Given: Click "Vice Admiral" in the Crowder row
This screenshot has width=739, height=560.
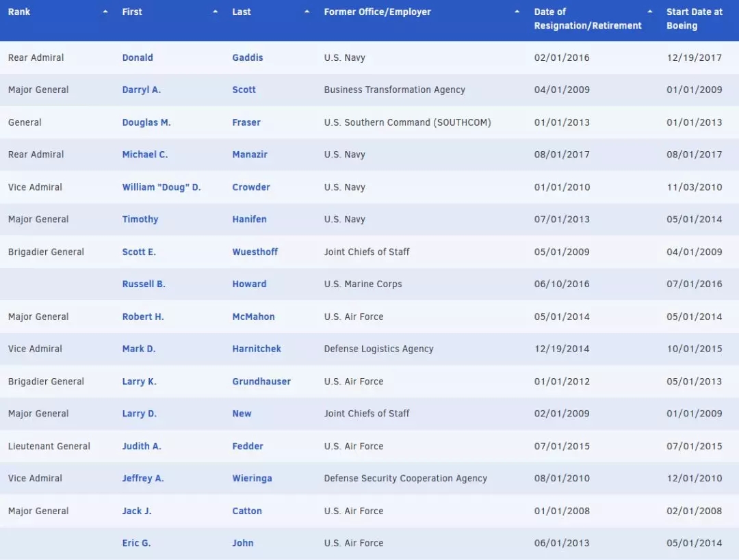Looking at the screenshot, I should point(35,187).
